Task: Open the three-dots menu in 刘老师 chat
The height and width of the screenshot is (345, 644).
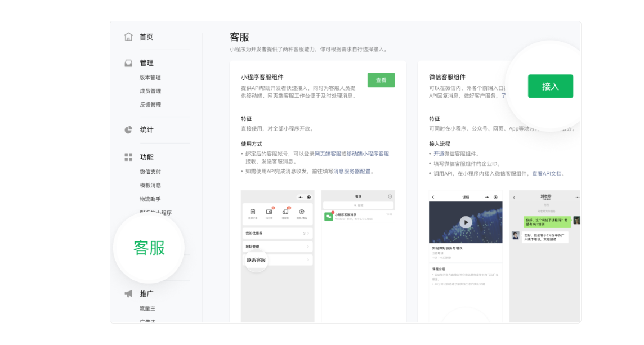Action: tap(577, 197)
